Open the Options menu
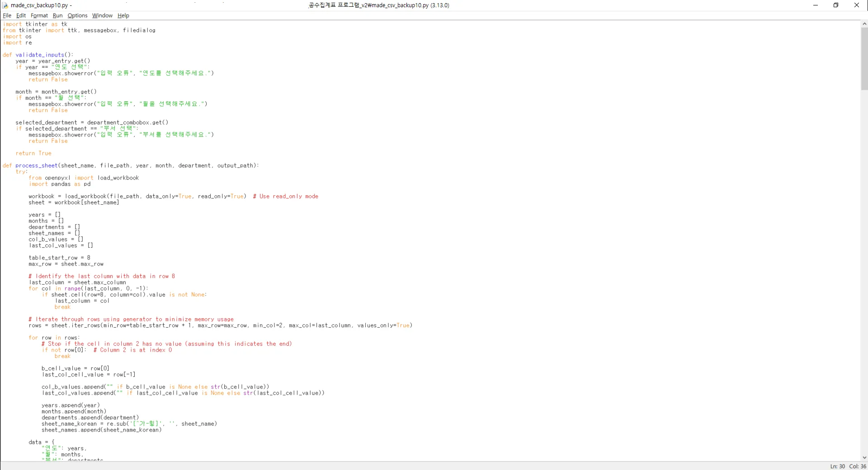 click(x=77, y=15)
